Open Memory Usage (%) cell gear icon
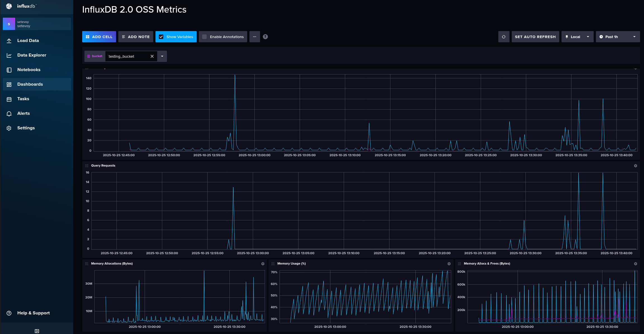Viewport: 644px width, 334px height. coord(449,264)
